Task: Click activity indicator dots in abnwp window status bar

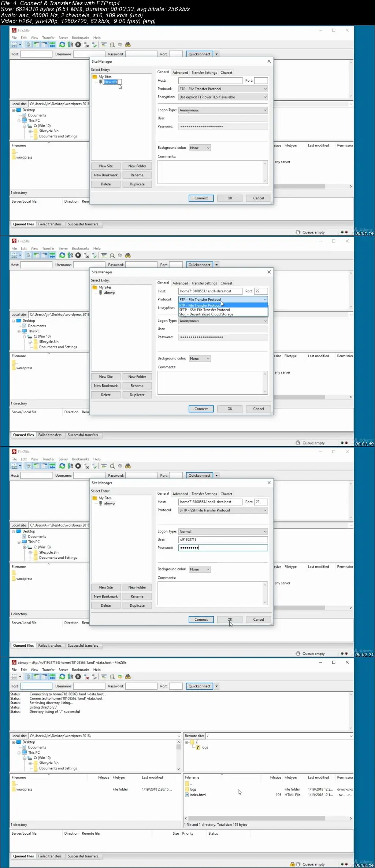Action: (344, 864)
